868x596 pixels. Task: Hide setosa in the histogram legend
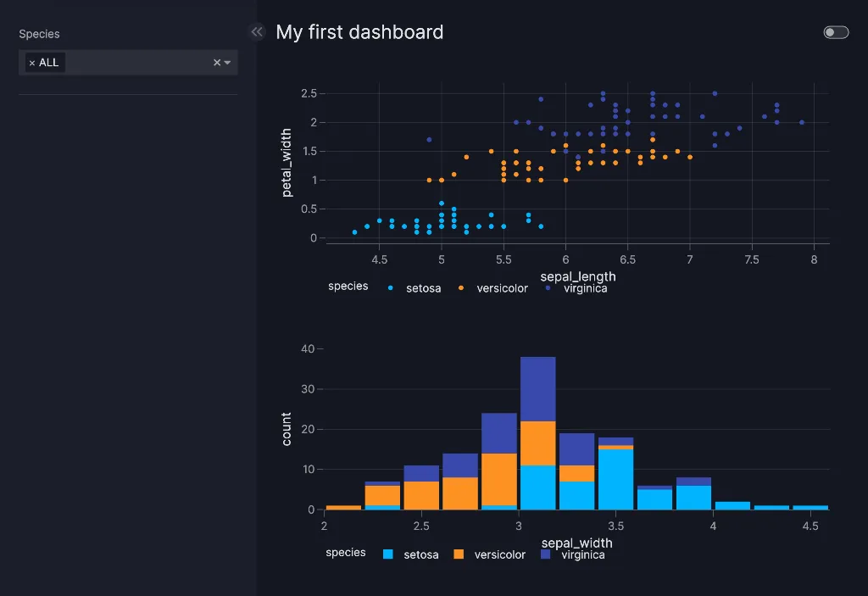[x=420, y=554]
